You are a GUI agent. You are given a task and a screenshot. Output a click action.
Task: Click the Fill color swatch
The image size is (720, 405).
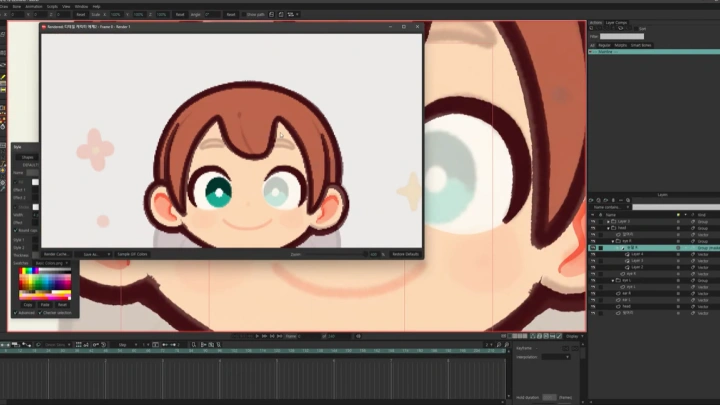(35, 183)
